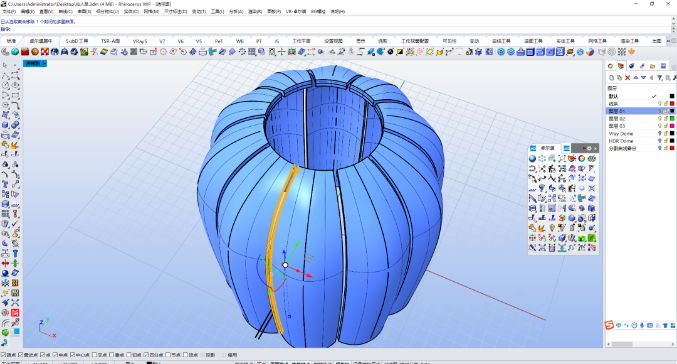The width and height of the screenshot is (677, 364).
Task: Click the orange maple leaf toolbar icon
Action: (x=632, y=52)
